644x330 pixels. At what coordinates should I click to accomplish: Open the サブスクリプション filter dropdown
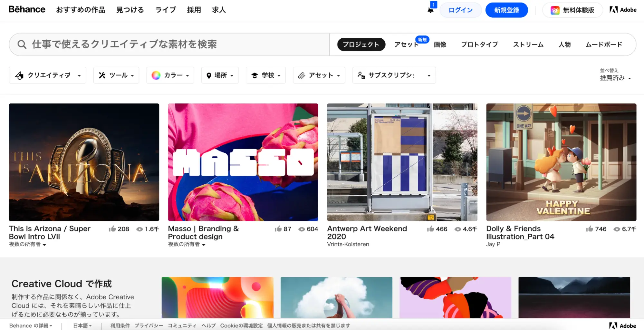click(394, 75)
